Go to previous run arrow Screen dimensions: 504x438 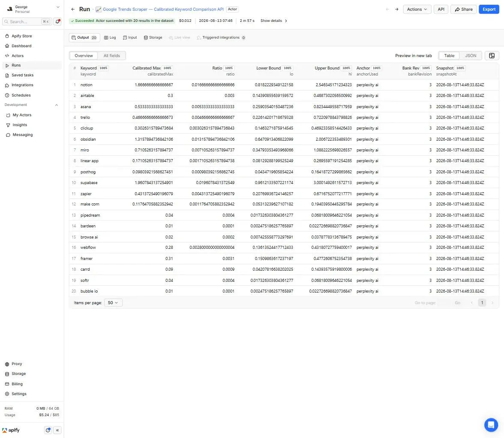387,9
